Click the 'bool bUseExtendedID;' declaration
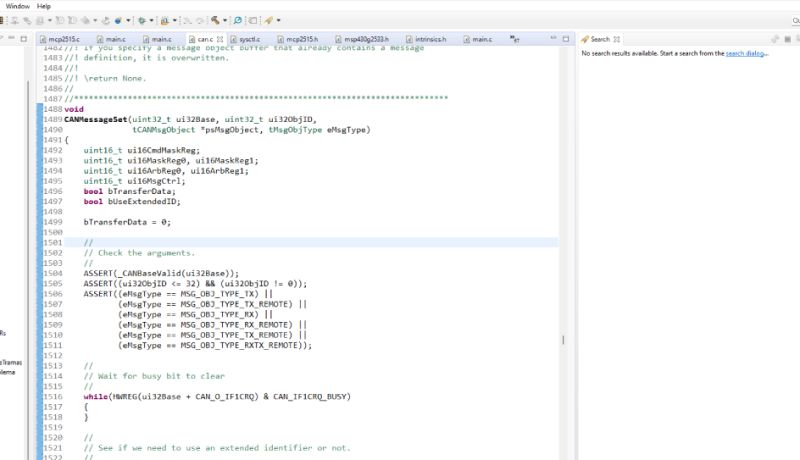 point(132,201)
